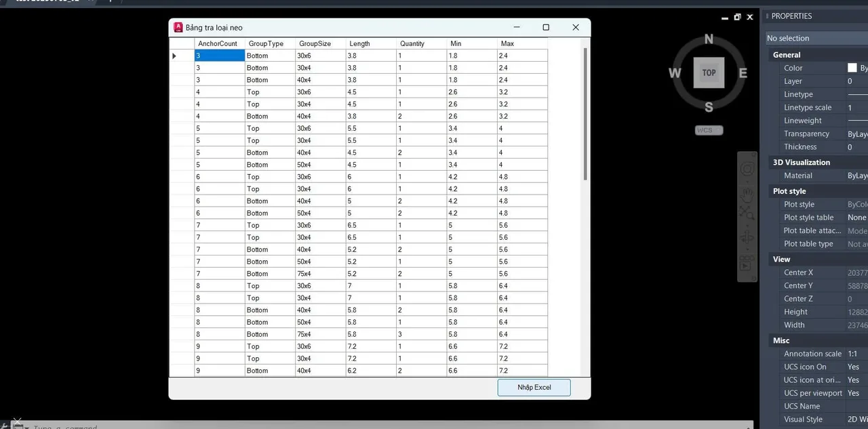
Task: Collapse the General properties section
Action: 787,55
